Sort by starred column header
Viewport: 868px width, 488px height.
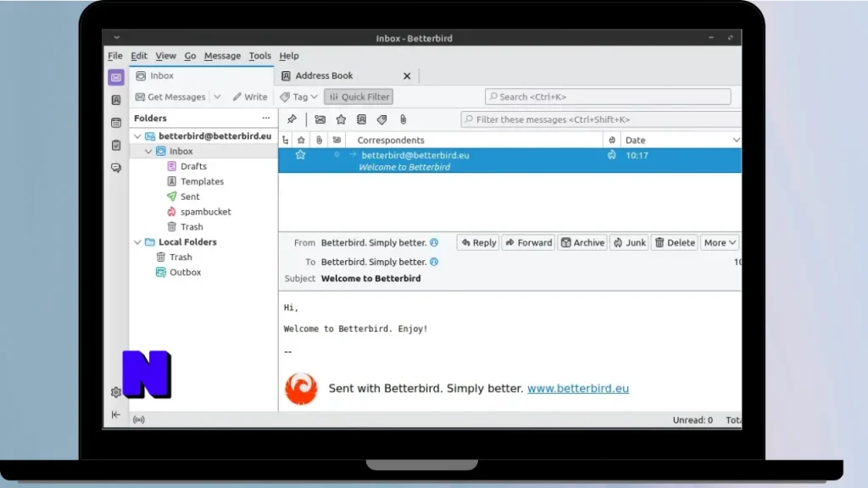[x=301, y=141]
